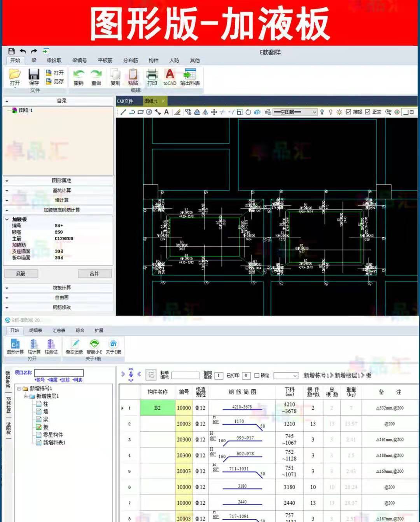Click the 关于E筋 home icon
This screenshot has width=420, height=522.
point(113,346)
